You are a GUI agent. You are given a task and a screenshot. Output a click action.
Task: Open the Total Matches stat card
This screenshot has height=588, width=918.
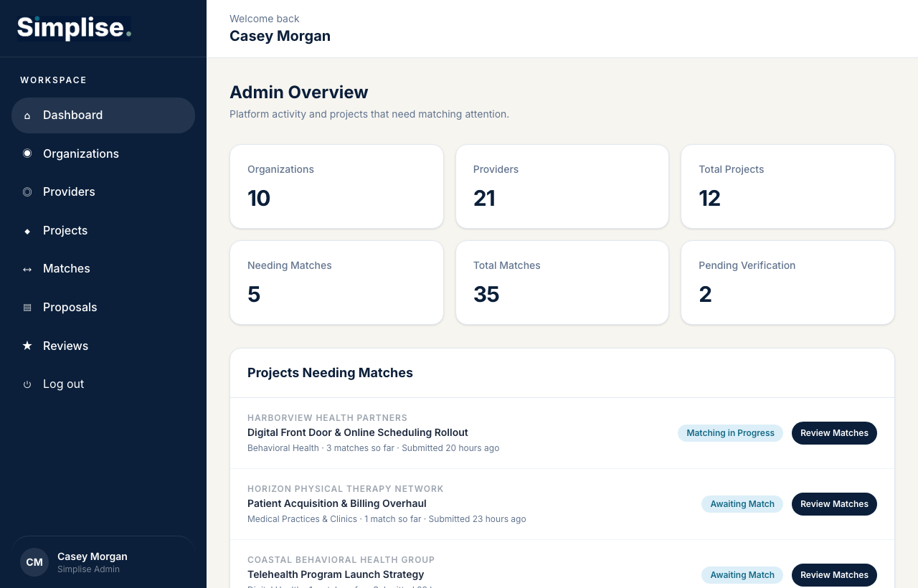tap(562, 283)
